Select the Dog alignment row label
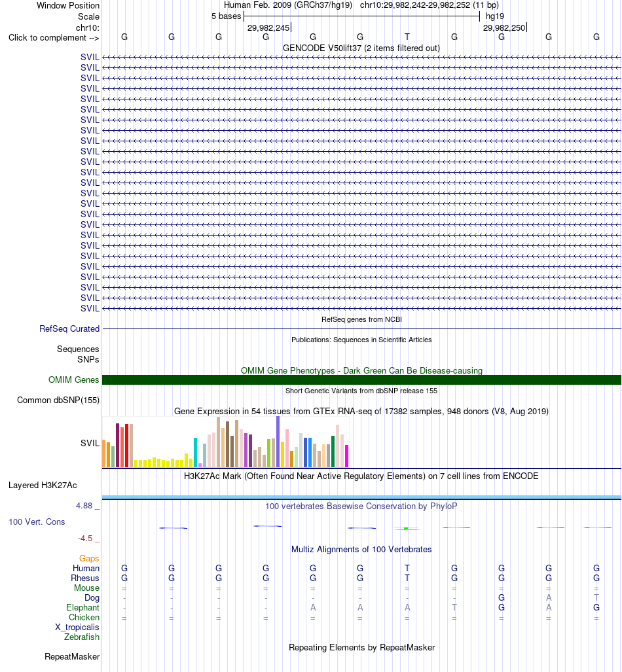 pyautogui.click(x=92, y=598)
